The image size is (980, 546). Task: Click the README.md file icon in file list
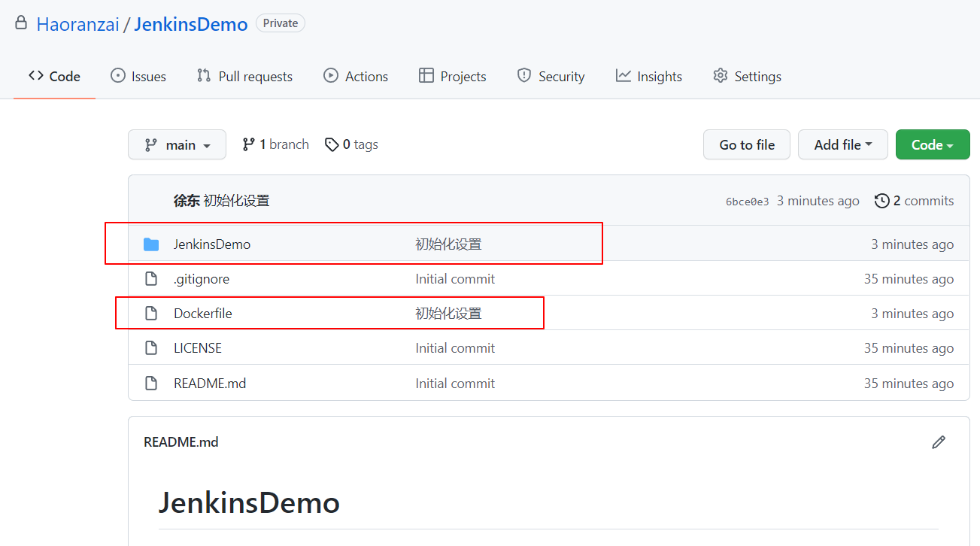click(x=151, y=384)
